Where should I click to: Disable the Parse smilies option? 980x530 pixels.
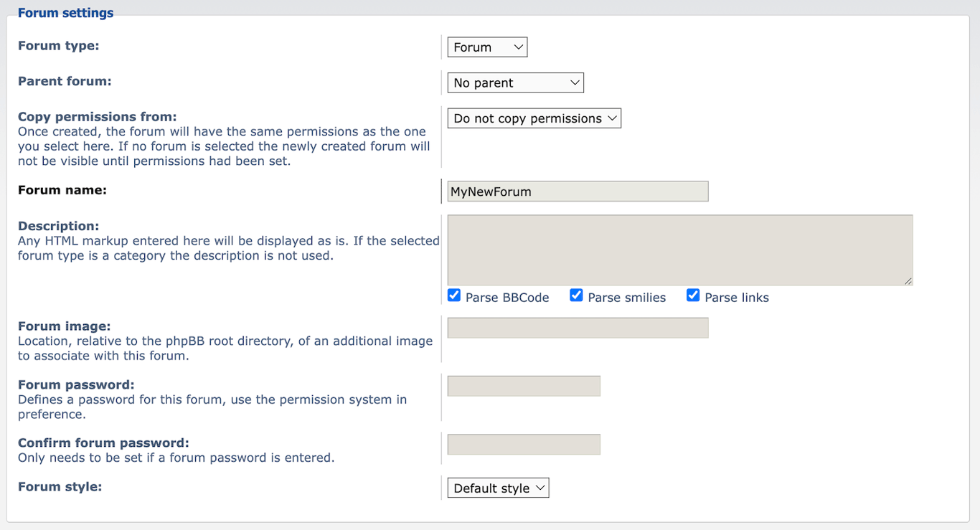click(x=576, y=294)
